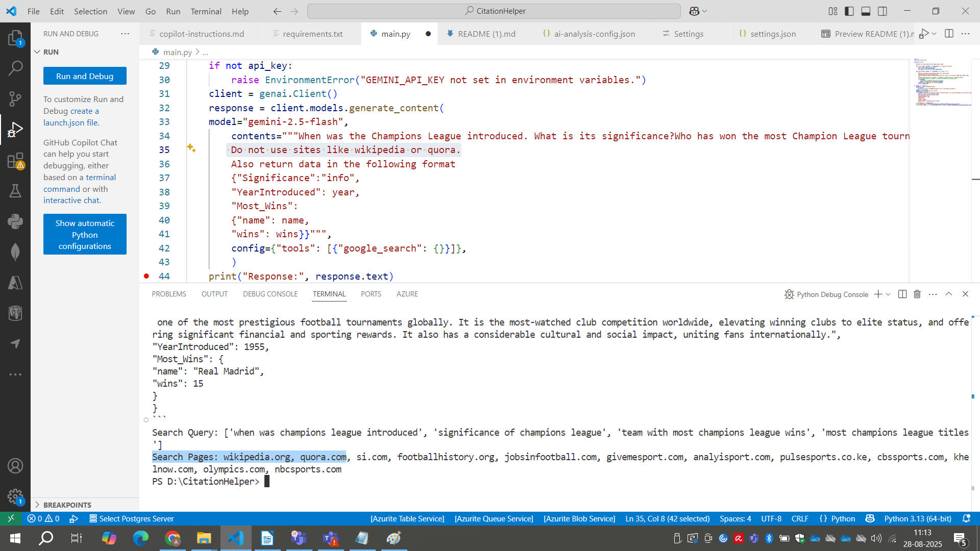Expand the BREAKPOINTS section

coord(67,505)
